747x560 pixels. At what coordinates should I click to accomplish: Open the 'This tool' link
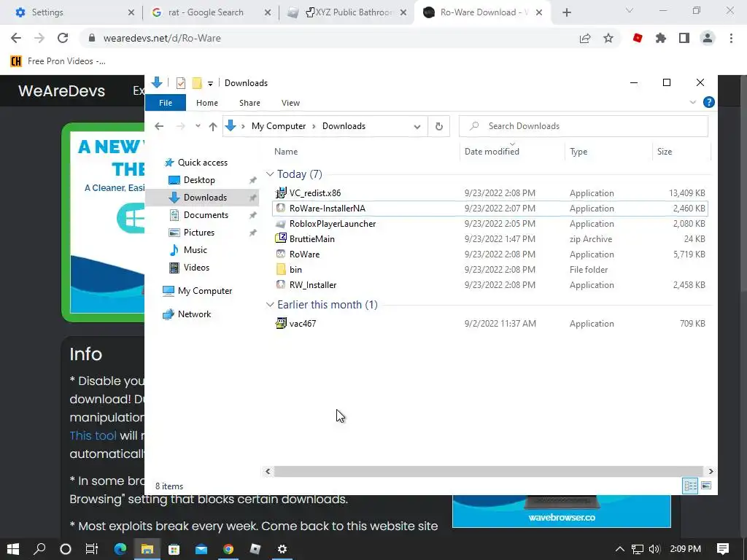coord(93,436)
